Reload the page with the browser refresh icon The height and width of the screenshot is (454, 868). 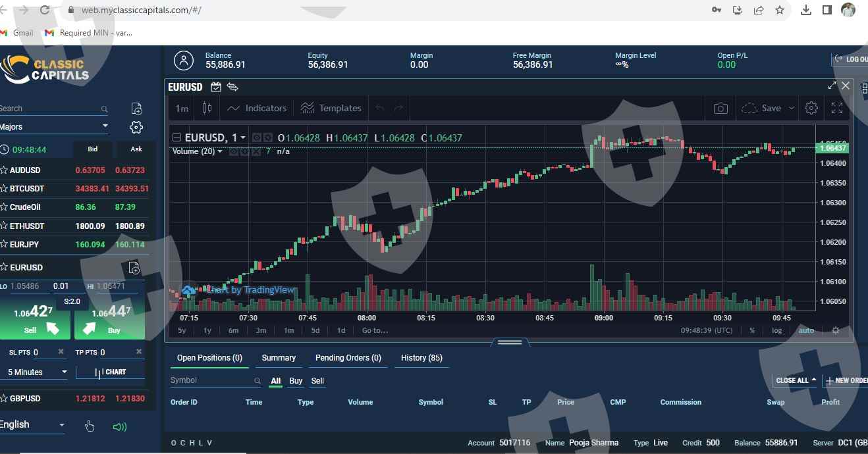point(45,10)
